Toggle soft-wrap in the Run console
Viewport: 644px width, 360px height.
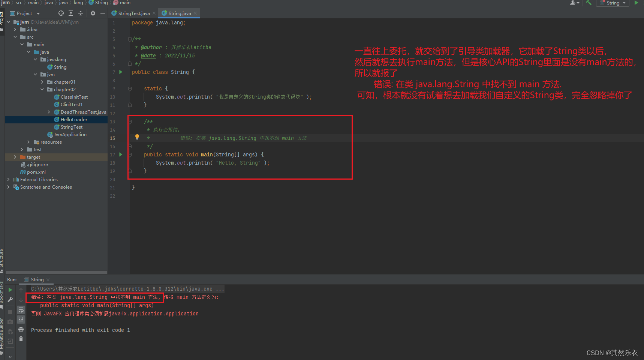coord(21,310)
